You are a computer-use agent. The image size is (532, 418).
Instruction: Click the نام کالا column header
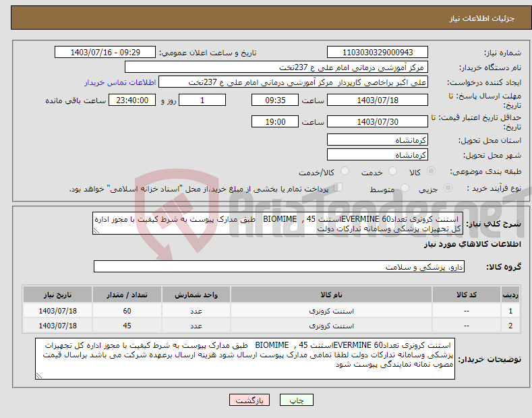coord(331,295)
